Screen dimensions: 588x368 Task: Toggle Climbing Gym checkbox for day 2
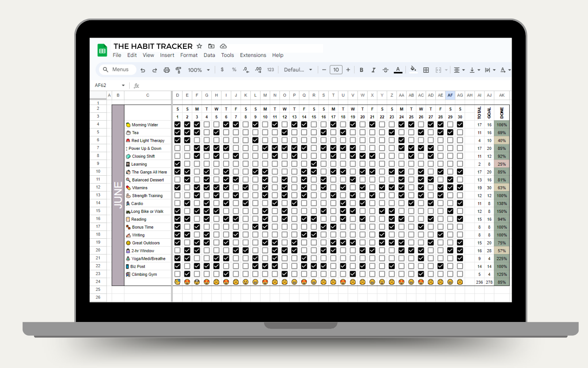coord(187,274)
